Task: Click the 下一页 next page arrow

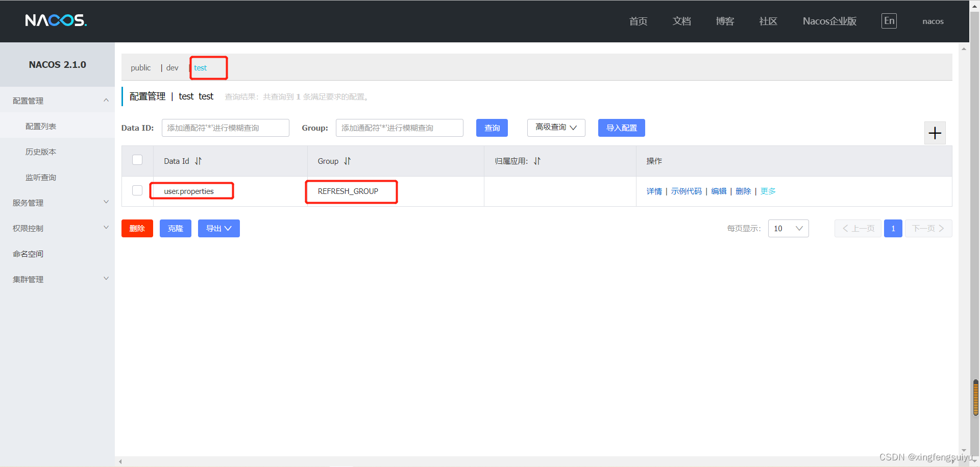Action: 928,228
